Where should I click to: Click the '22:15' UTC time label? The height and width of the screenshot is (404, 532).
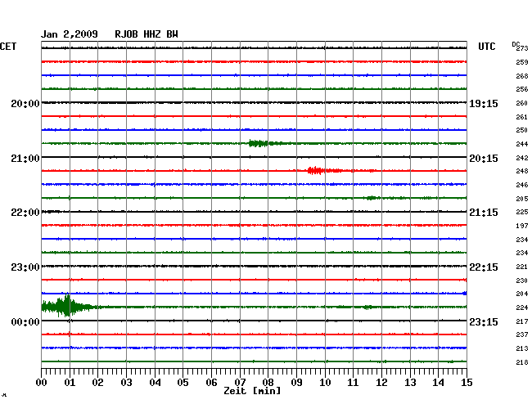click(x=484, y=267)
